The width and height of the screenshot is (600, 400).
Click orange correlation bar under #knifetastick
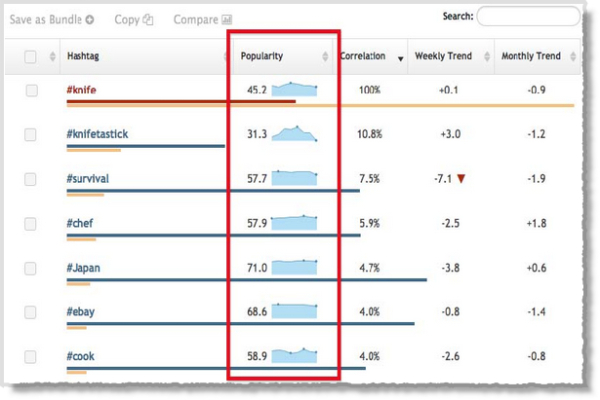click(x=94, y=150)
